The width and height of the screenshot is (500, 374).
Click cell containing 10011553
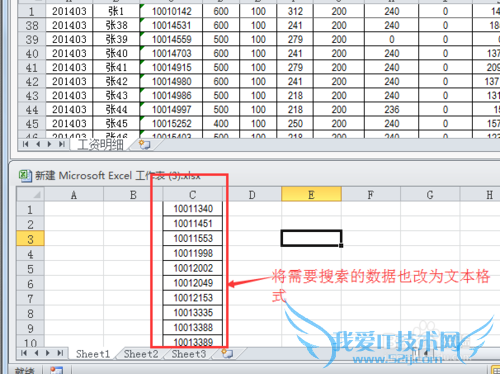click(193, 239)
